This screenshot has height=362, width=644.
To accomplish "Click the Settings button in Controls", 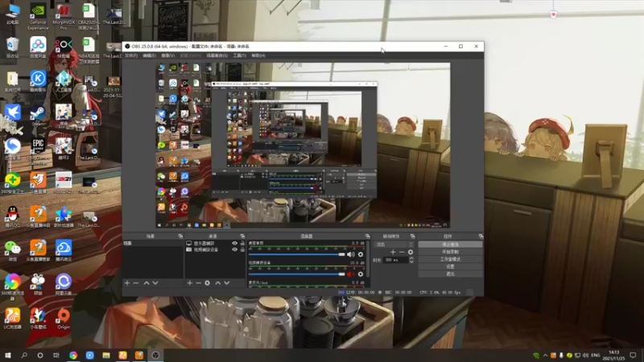I will coord(450,267).
